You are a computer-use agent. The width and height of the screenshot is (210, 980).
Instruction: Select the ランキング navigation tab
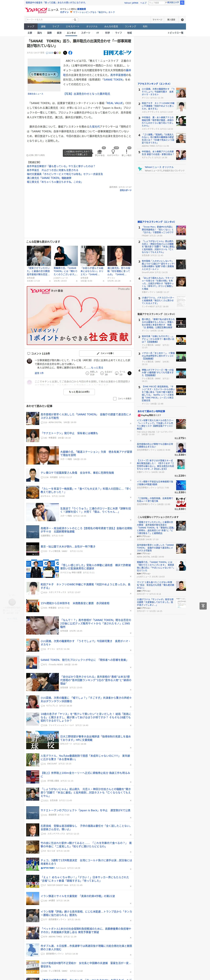[x=130, y=27]
